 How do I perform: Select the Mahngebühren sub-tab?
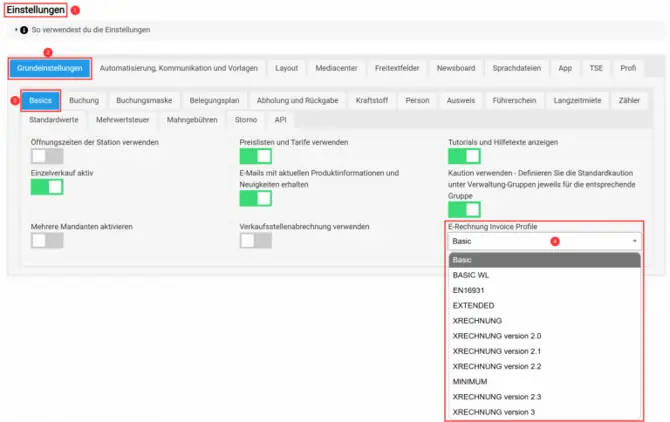(192, 120)
